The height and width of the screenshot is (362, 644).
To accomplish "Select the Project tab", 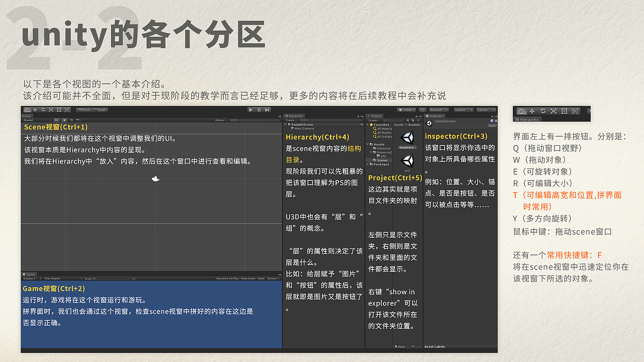I will (x=375, y=116).
